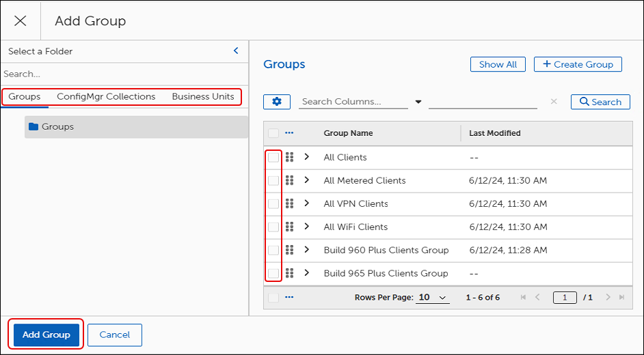Viewport: 644px width, 355px height.
Task: Click the All Clients group name
Action: click(345, 158)
